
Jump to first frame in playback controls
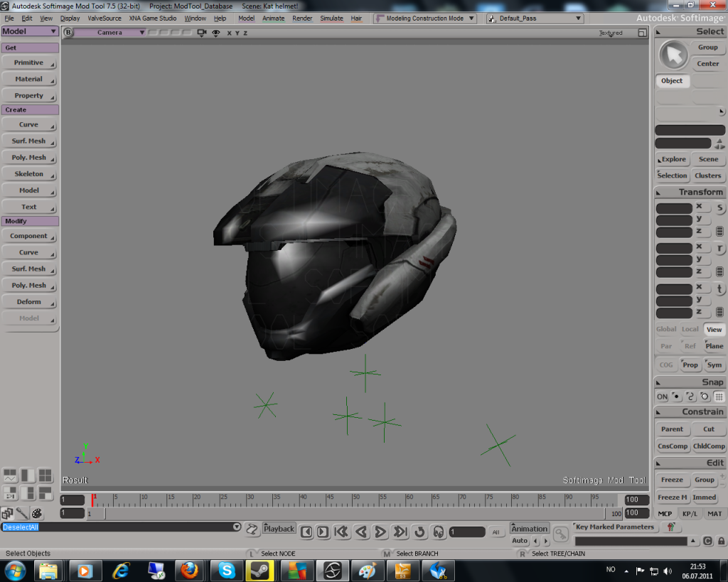pos(341,532)
